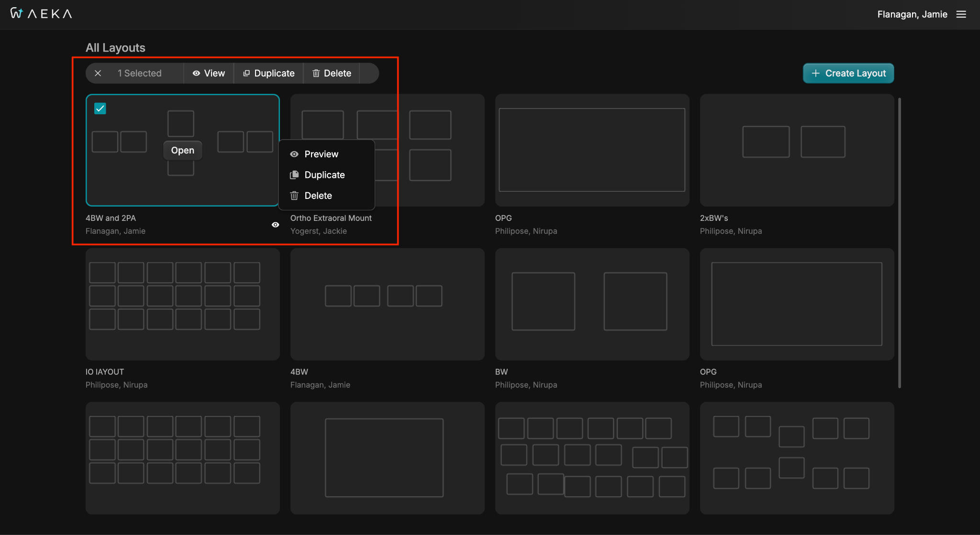Click the "4BW and 2PA" layout title
This screenshot has width=980, height=535.
point(111,218)
